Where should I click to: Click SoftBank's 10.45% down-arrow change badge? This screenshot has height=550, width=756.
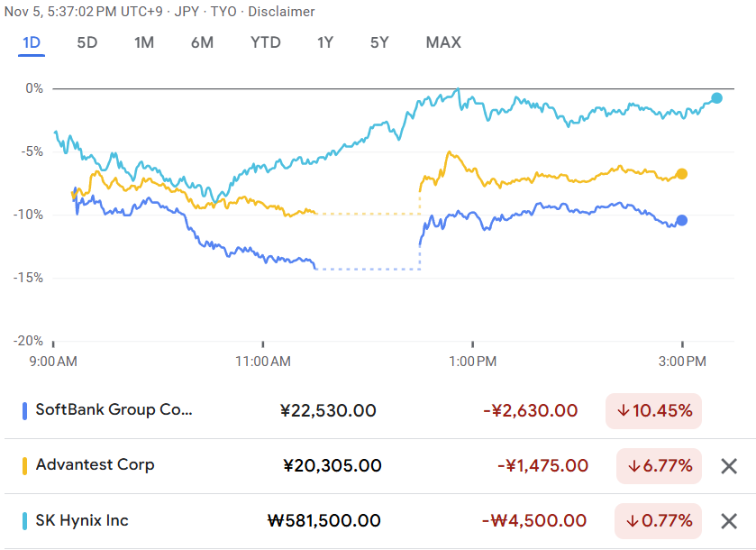coord(653,411)
